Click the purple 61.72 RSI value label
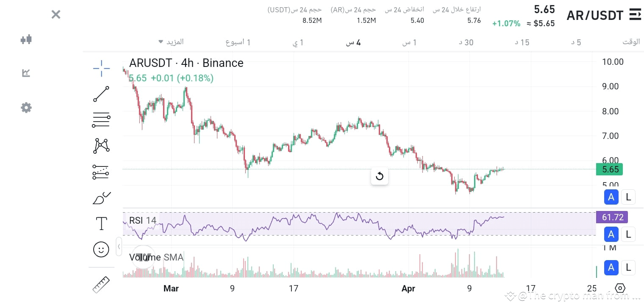The image size is (644, 305). (612, 217)
